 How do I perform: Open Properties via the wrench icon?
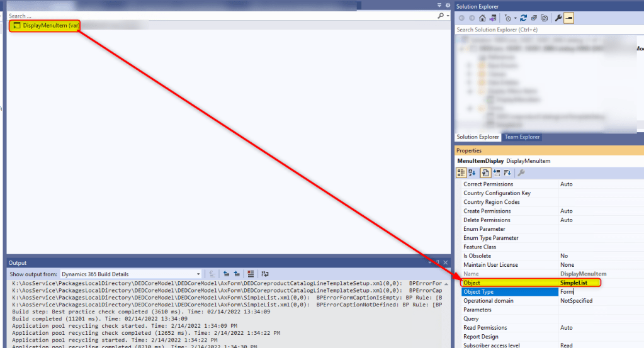558,18
